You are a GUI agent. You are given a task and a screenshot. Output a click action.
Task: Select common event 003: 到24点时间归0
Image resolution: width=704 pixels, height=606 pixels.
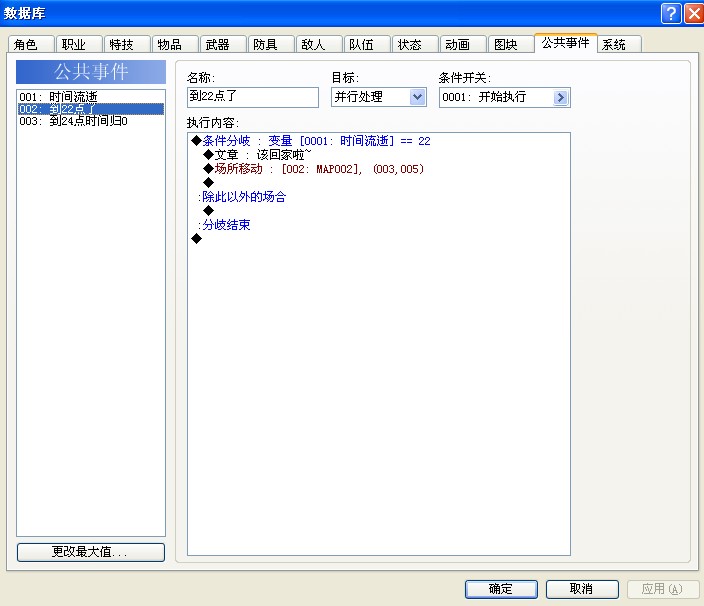pos(91,121)
